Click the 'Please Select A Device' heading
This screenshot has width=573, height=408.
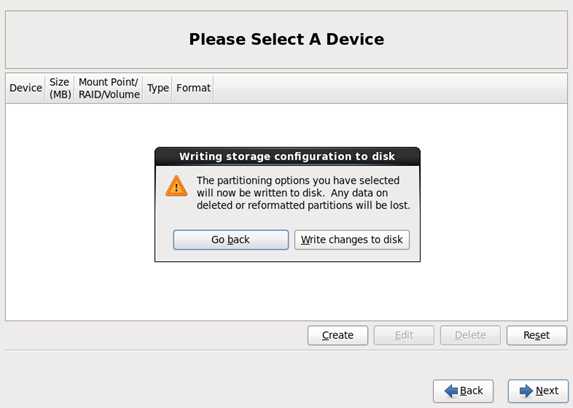tap(286, 39)
